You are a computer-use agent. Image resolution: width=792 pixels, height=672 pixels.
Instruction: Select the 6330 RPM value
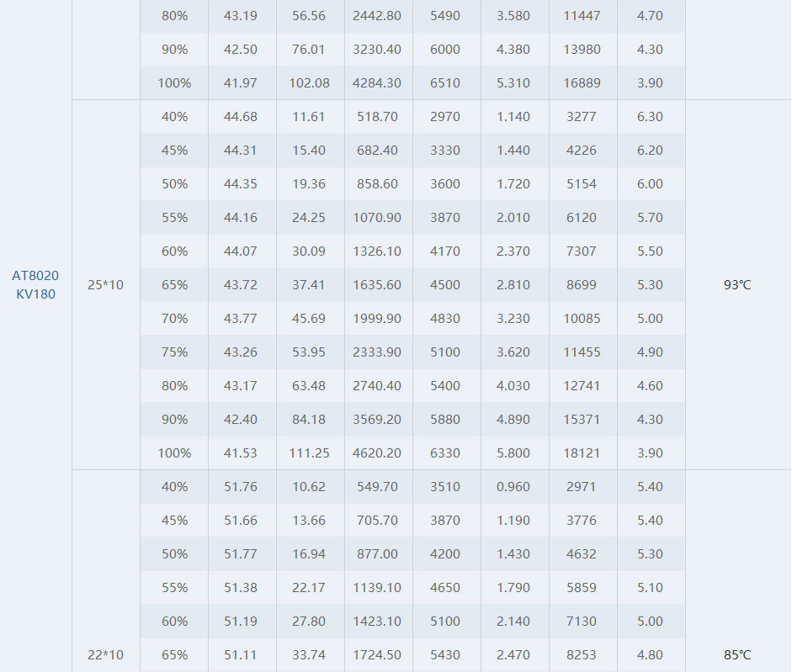coord(445,452)
